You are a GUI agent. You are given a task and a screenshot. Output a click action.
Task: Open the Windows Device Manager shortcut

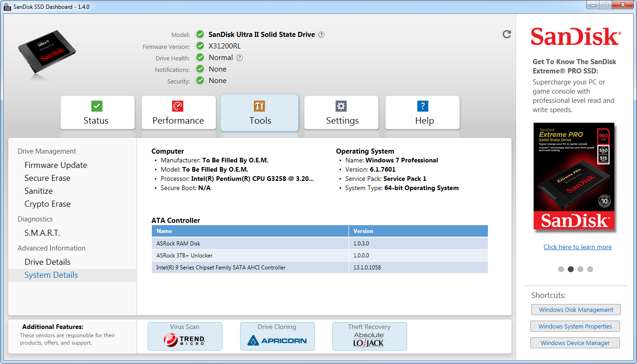(x=575, y=343)
